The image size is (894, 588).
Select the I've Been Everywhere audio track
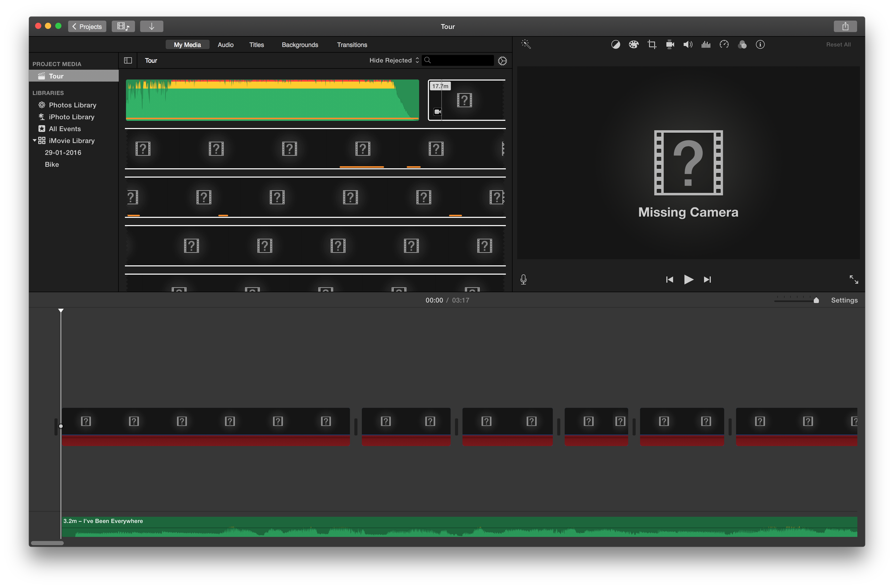point(459,526)
